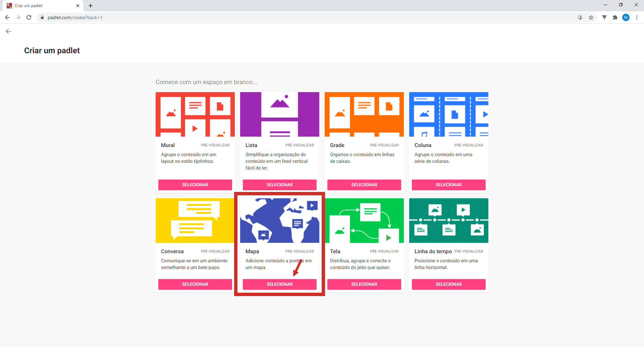Restore down the Chrome window
This screenshot has height=347, width=644.
click(x=621, y=5)
